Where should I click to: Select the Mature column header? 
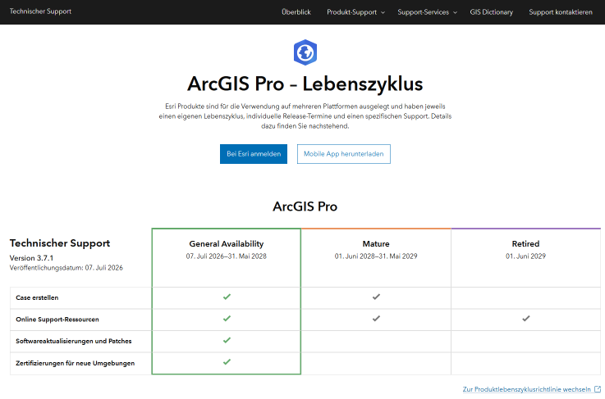[x=376, y=244]
